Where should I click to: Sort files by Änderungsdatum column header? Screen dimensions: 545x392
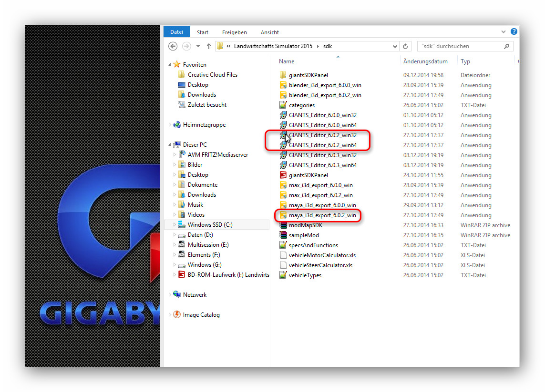(425, 61)
